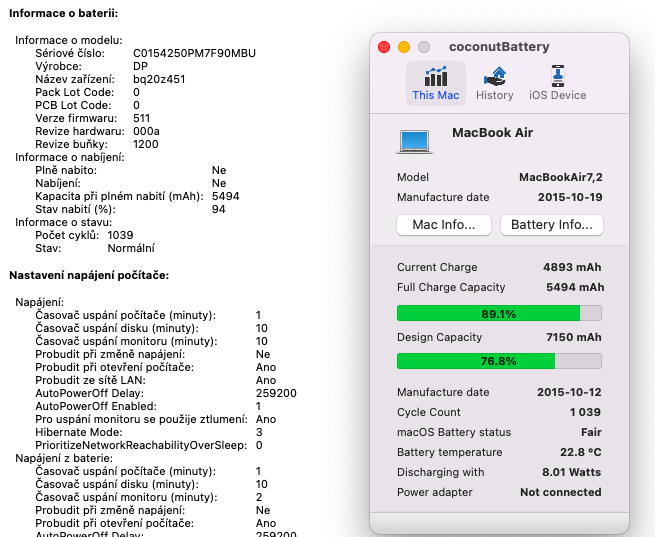Click the Pro uspání monitoru se použije ztlumení label
Screen dimensions: 655x537
click(141, 419)
